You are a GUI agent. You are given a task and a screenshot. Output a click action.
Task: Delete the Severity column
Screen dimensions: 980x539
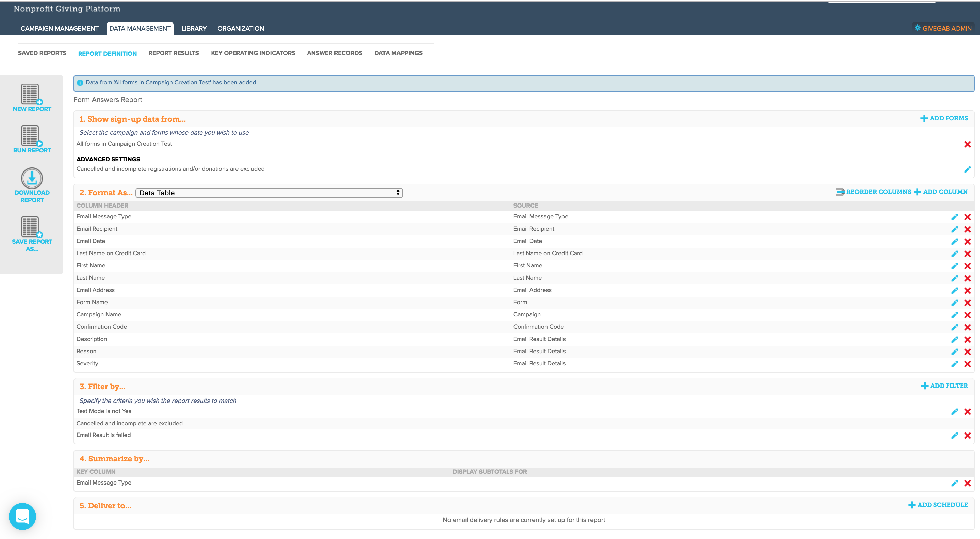click(x=967, y=364)
